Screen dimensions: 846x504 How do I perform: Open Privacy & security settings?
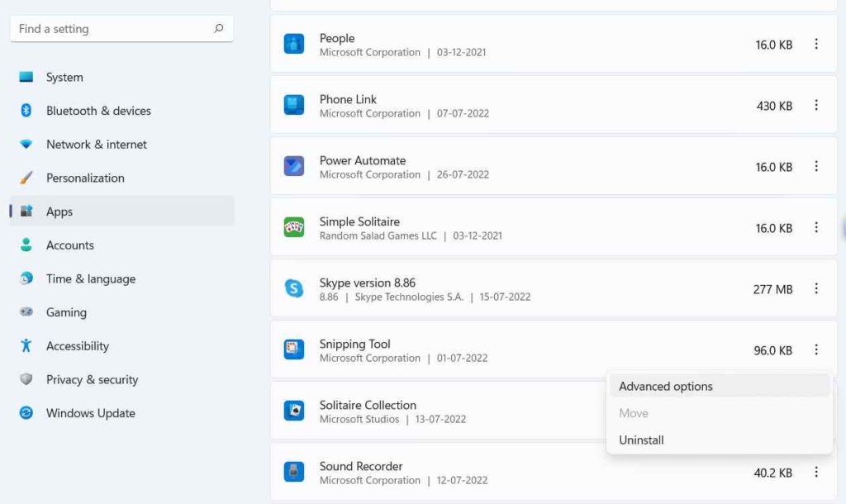[93, 379]
